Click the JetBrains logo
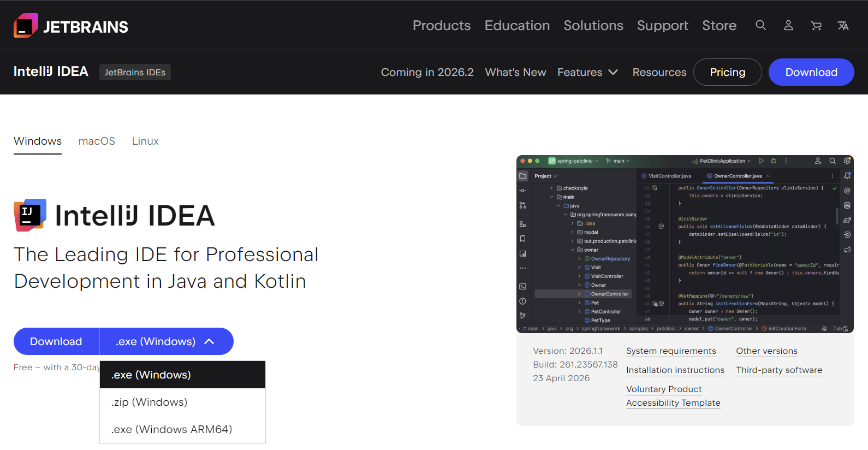This screenshot has height=450, width=868. point(71,26)
